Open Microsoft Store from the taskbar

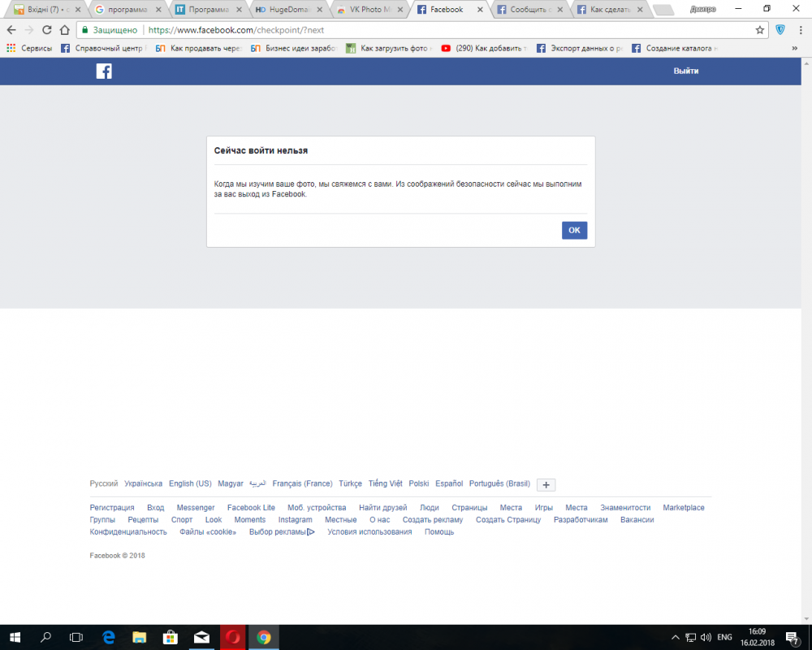(171, 637)
